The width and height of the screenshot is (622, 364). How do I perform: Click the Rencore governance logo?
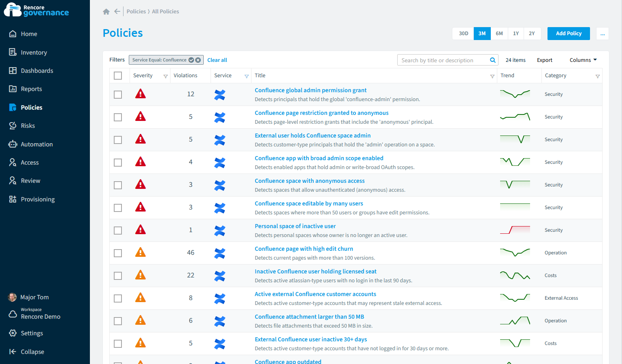36,10
